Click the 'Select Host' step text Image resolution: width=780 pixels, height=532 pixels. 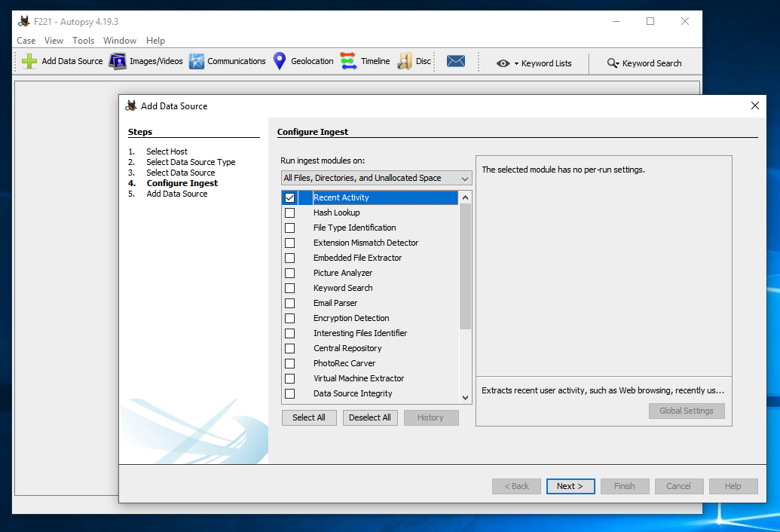click(x=167, y=151)
